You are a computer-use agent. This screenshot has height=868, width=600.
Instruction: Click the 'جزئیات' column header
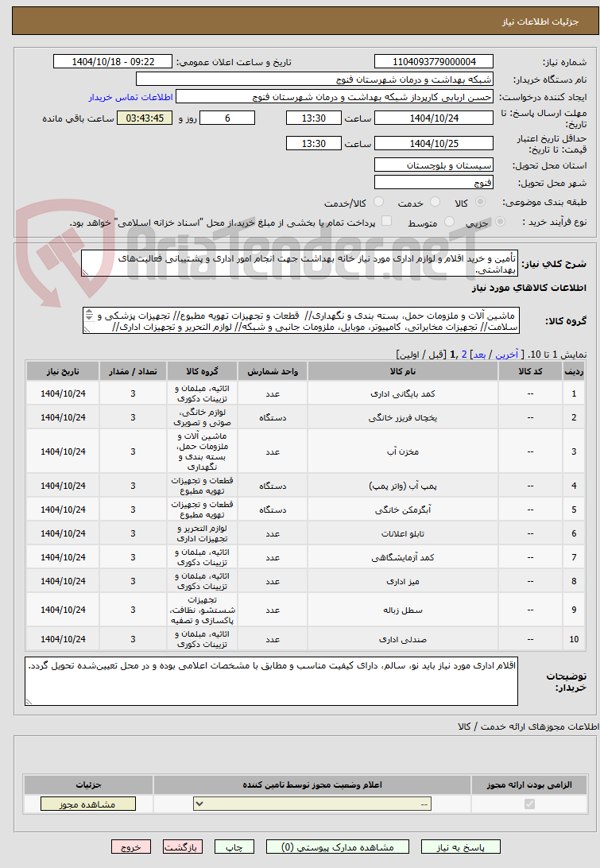[88, 785]
